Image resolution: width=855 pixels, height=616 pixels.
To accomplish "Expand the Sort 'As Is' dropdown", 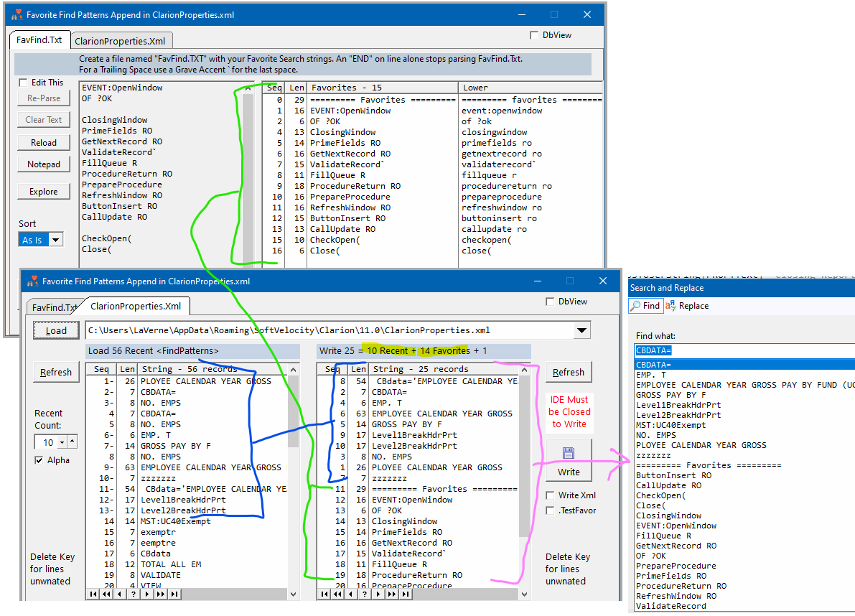I will pos(55,240).
